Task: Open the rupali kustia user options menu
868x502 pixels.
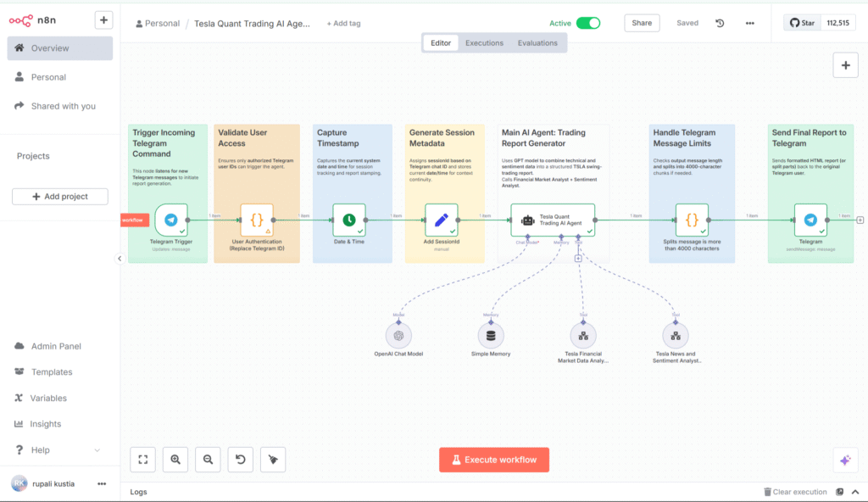Action: 102,483
